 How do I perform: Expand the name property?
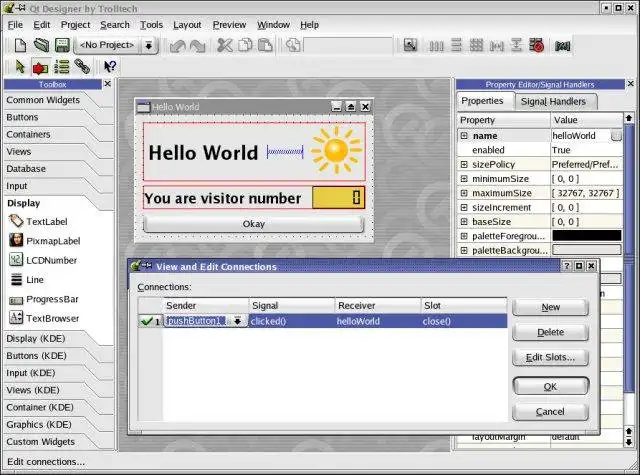tap(464, 135)
